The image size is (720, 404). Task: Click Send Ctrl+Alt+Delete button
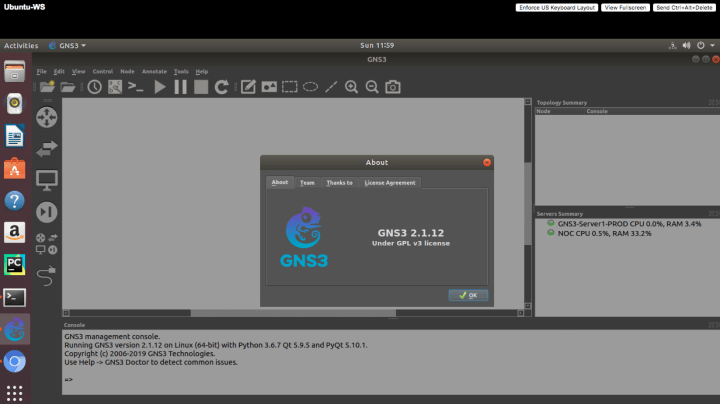coord(684,7)
